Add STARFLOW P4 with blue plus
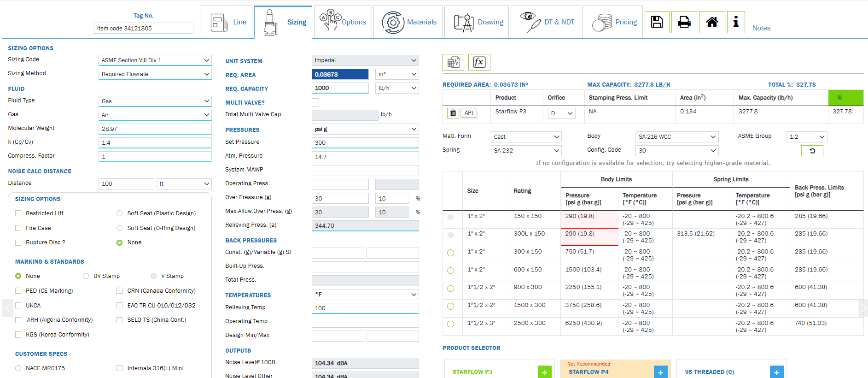This screenshot has width=868, height=378. pyautogui.click(x=660, y=372)
